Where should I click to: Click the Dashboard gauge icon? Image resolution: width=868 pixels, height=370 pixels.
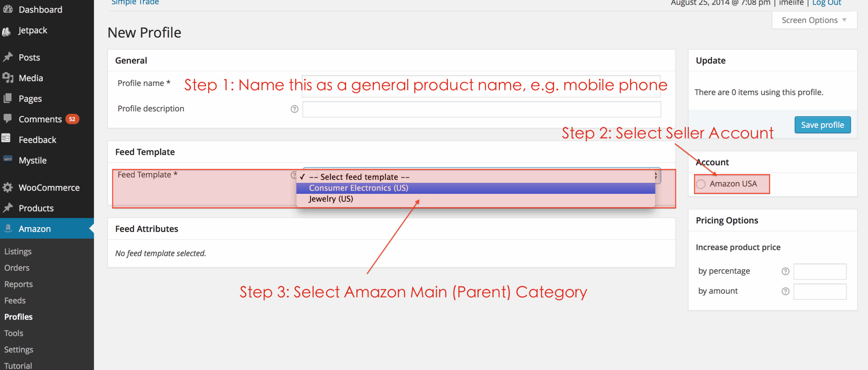pyautogui.click(x=7, y=9)
